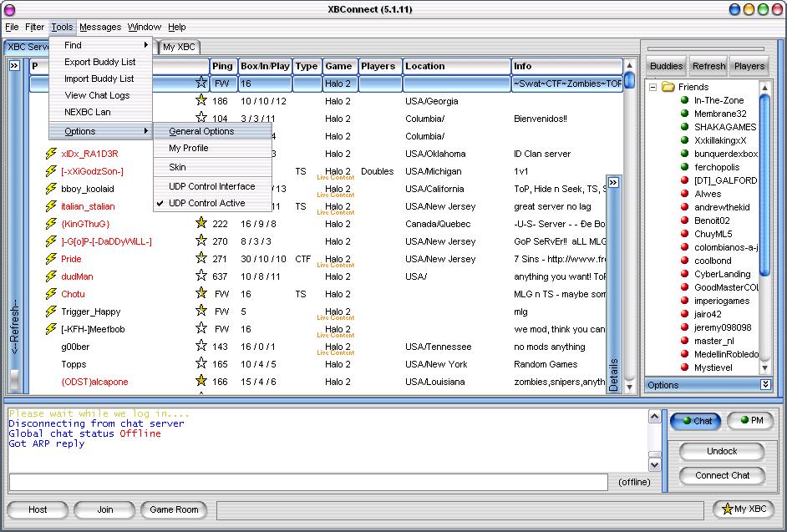Open the My XBC star button at bottom
This screenshot has width=787, height=532.
(744, 509)
